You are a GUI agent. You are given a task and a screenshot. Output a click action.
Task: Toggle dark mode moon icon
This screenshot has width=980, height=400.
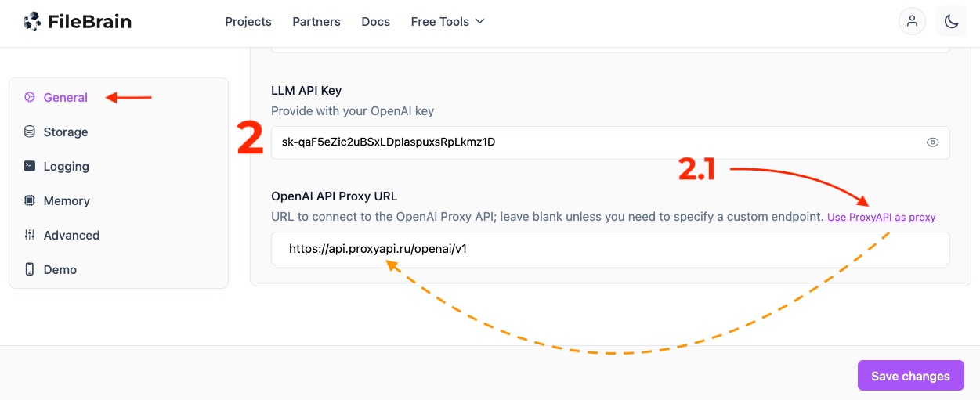click(x=952, y=22)
